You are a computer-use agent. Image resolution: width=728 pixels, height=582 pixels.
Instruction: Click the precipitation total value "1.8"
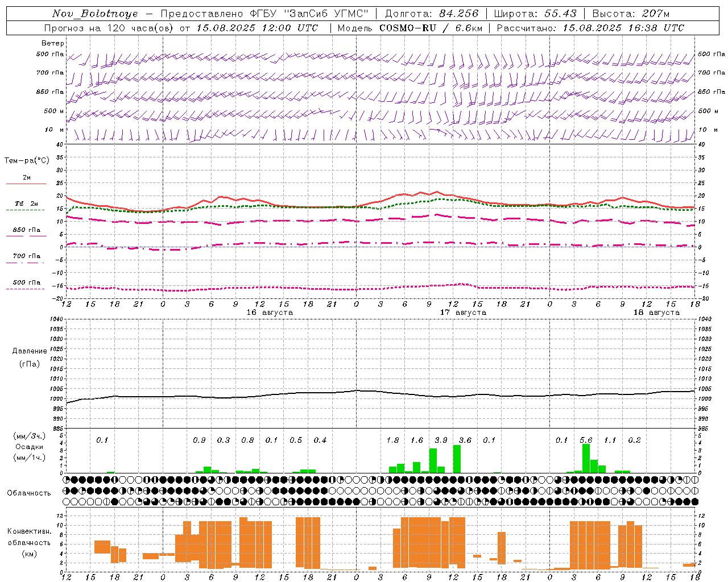(392, 440)
